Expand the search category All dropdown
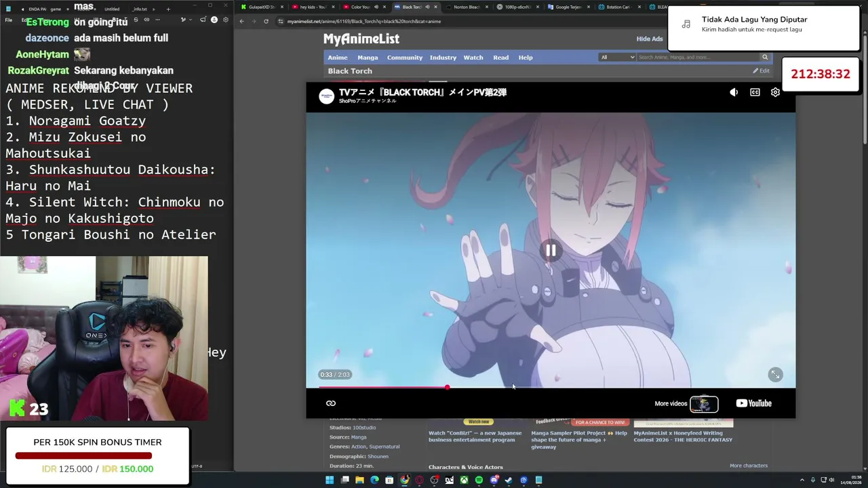 (617, 58)
